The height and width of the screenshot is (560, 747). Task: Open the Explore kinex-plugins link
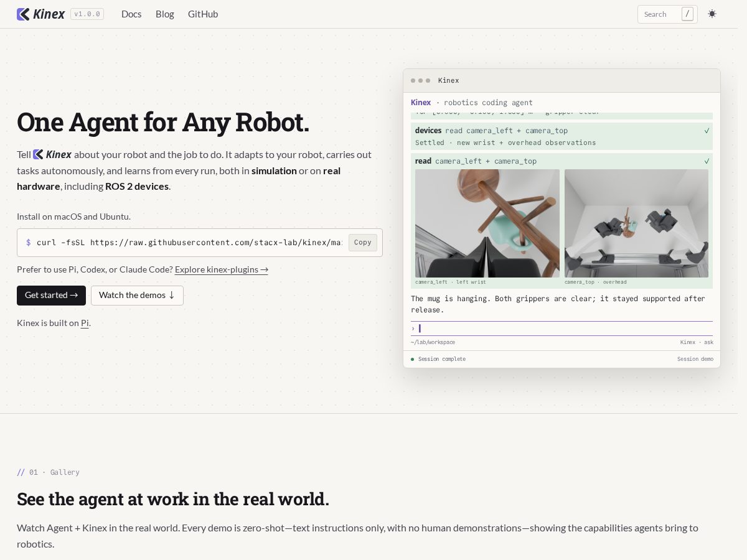tap(222, 269)
